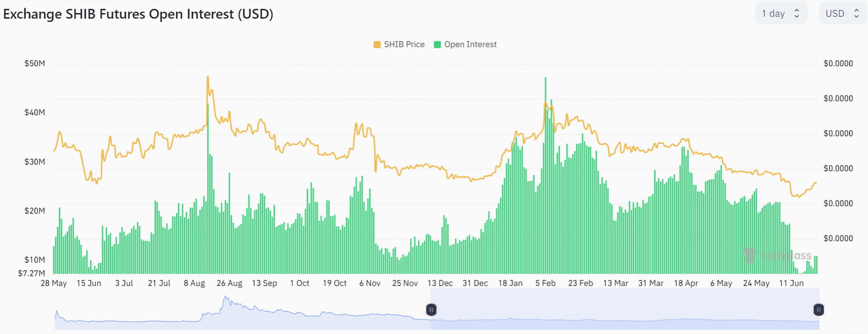This screenshot has height=334, width=868.
Task: Click the bottommost right-axis $0.0000 label
Action: point(838,238)
